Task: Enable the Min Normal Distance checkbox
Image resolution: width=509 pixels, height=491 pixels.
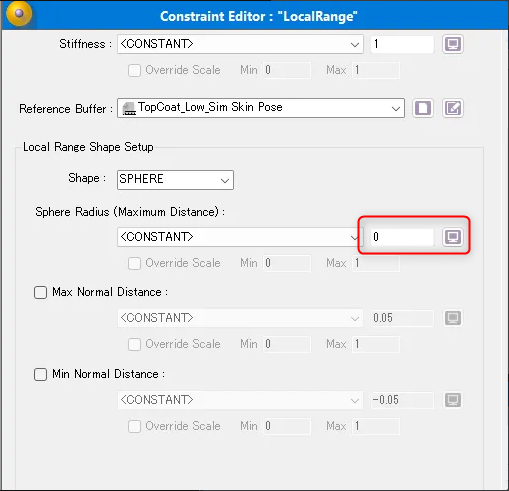Action: point(40,374)
